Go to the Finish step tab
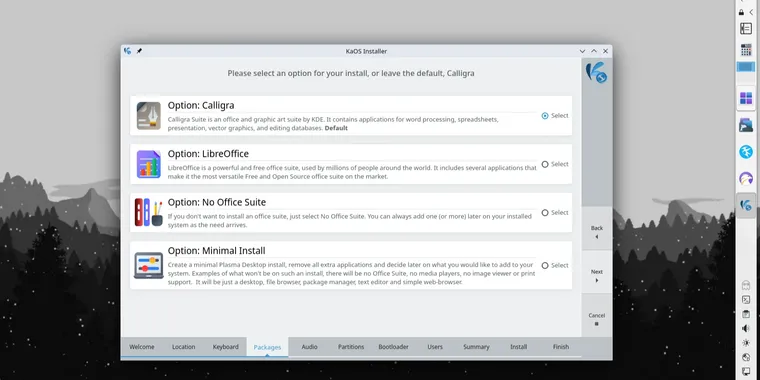Screen dimensions: 760x380 coord(561,347)
